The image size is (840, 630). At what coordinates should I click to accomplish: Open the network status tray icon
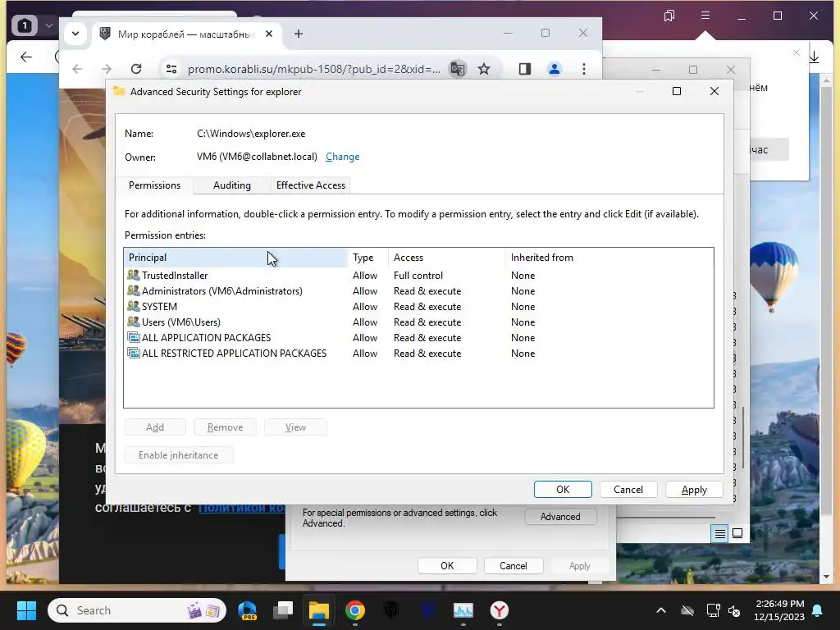tap(714, 610)
